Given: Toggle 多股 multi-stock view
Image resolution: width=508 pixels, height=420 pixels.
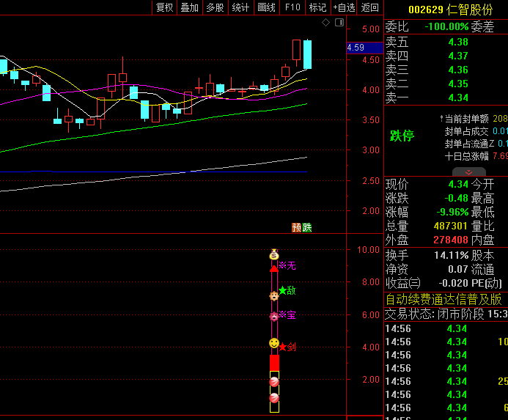Looking at the screenshot, I should tap(215, 7).
